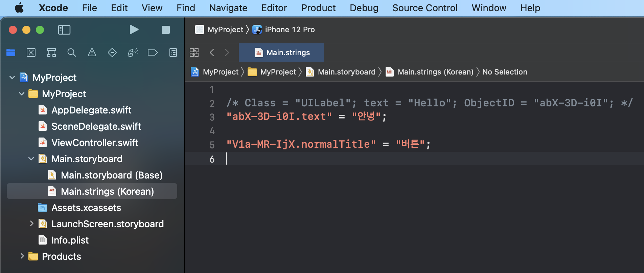Click the "버튼" translation value

point(410,144)
